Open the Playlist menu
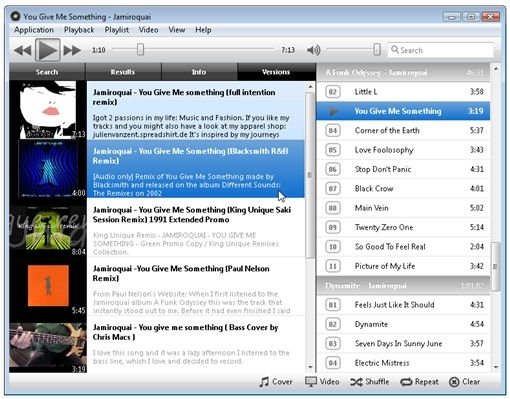 point(117,30)
